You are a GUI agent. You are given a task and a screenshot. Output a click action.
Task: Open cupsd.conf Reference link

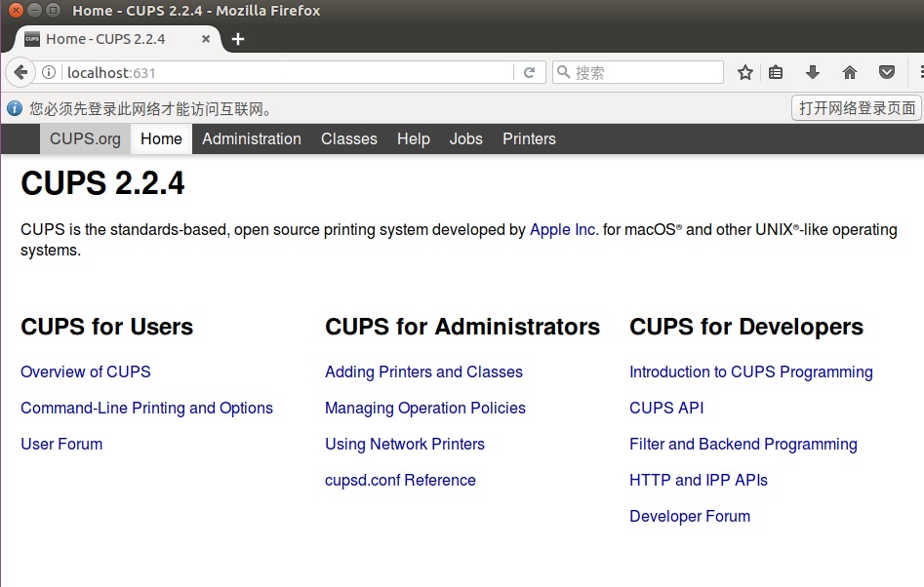[x=400, y=481]
